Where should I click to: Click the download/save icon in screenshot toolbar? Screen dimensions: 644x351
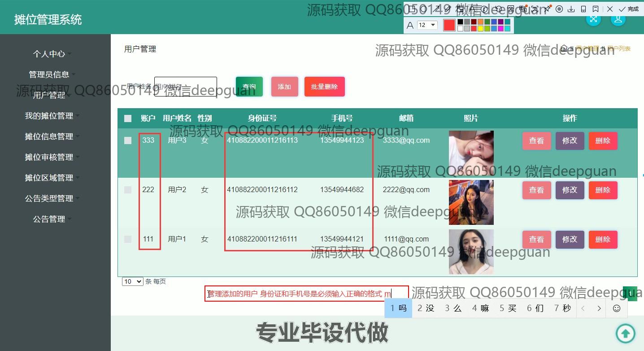571,9
